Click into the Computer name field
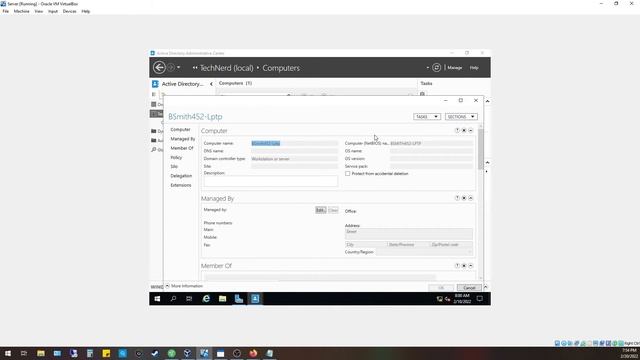 [294, 143]
